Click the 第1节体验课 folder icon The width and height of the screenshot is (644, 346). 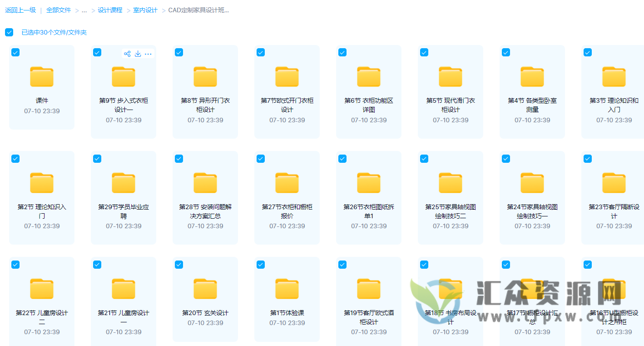click(x=287, y=289)
